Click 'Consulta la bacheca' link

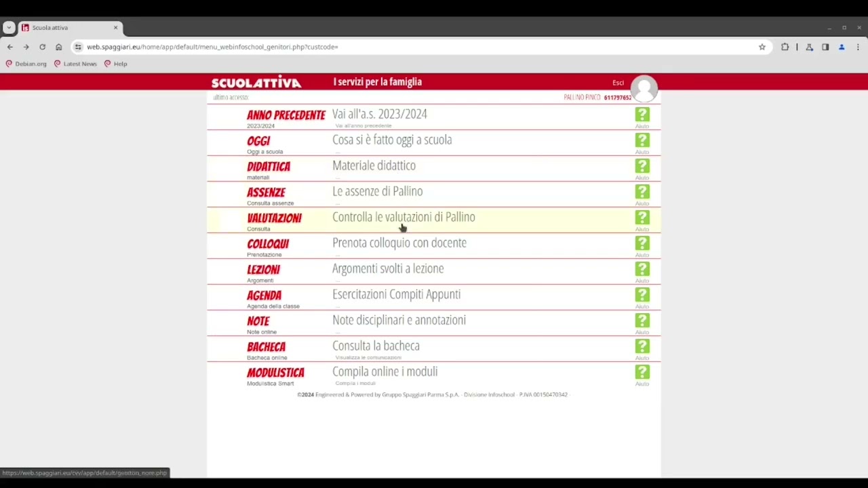(376, 346)
